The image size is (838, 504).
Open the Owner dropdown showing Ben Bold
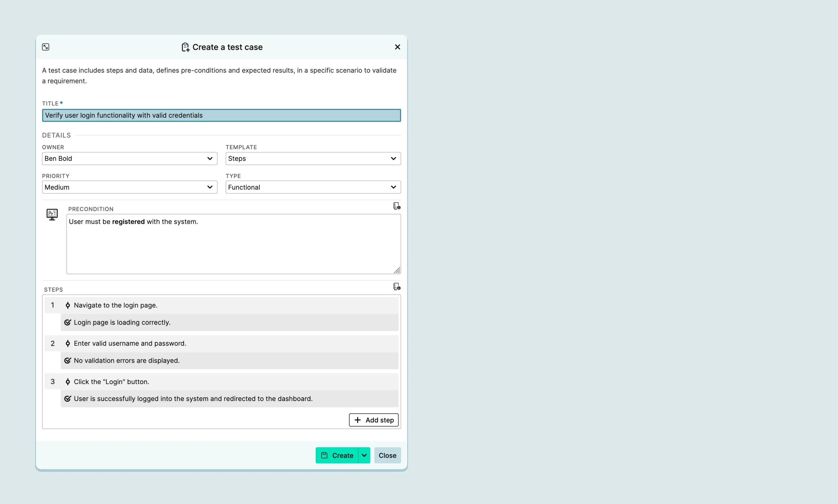click(x=129, y=159)
